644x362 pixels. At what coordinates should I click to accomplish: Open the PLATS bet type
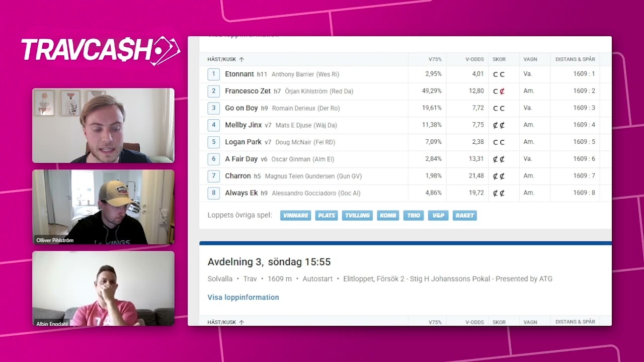coord(327,215)
